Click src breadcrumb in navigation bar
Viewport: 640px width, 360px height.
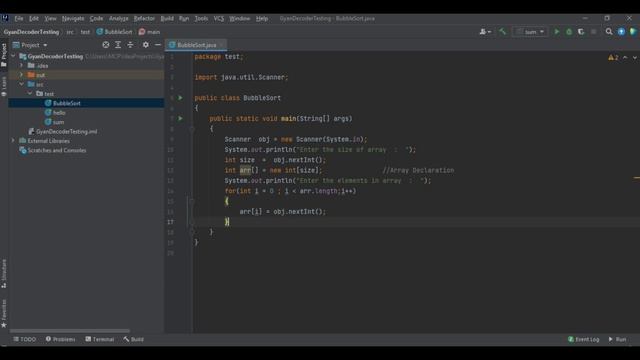click(70, 32)
